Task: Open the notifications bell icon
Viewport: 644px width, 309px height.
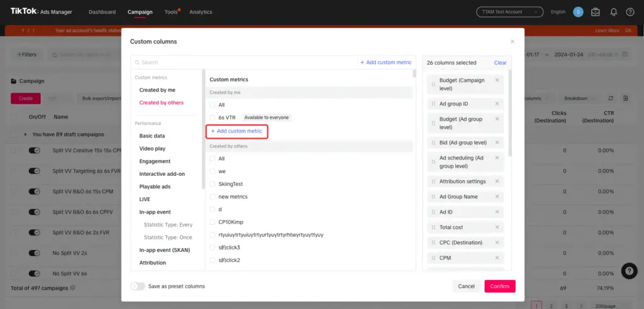Action: pyautogui.click(x=613, y=12)
